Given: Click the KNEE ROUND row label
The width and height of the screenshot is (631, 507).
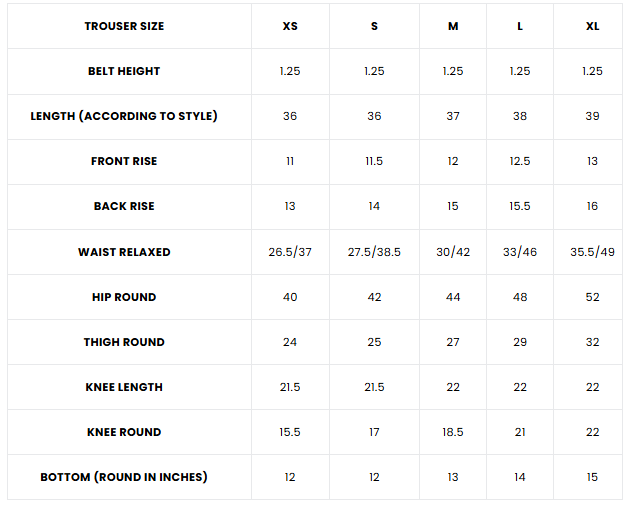Looking at the screenshot, I should pyautogui.click(x=124, y=432).
